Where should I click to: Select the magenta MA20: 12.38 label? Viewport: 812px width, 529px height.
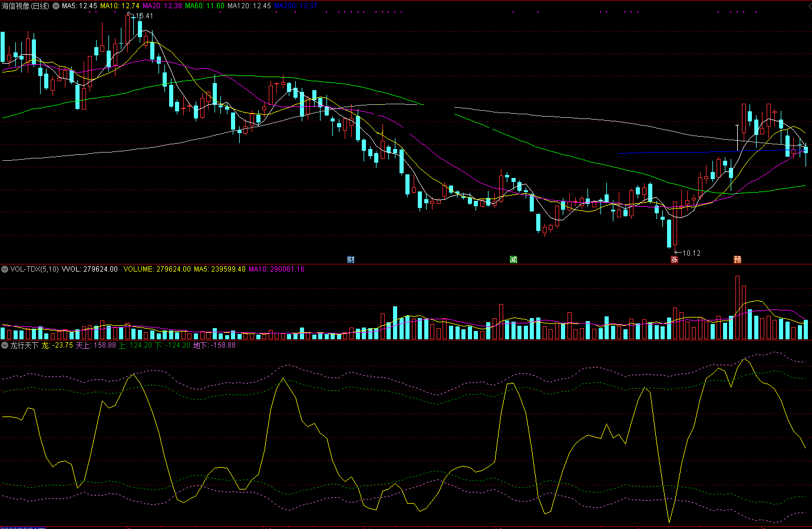[x=162, y=6]
